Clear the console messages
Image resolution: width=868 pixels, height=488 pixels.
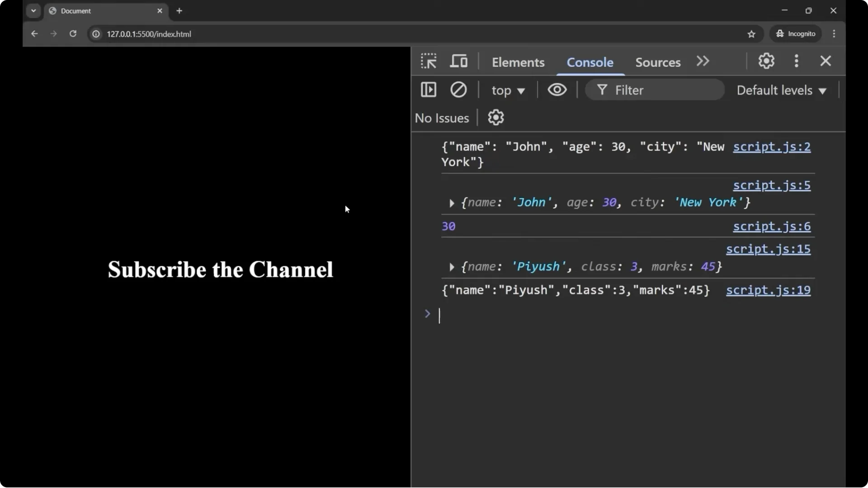point(458,89)
